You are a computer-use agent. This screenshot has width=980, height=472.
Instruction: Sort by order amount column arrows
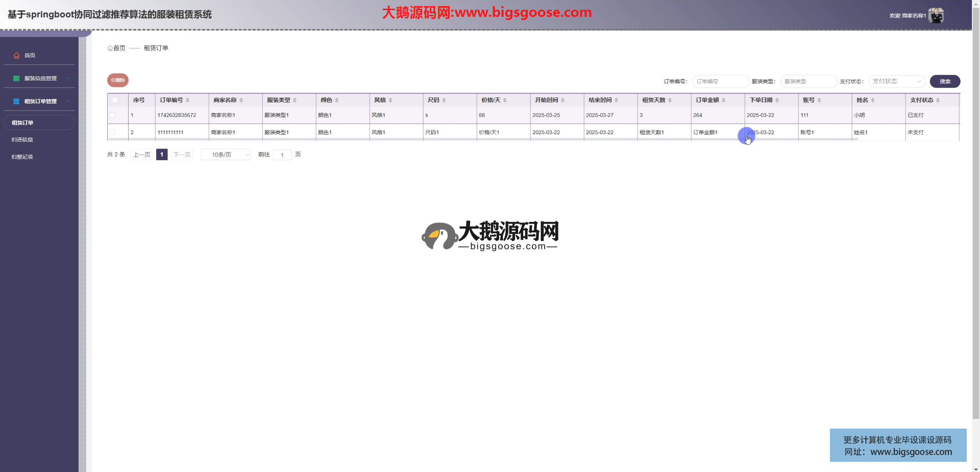[723, 100]
